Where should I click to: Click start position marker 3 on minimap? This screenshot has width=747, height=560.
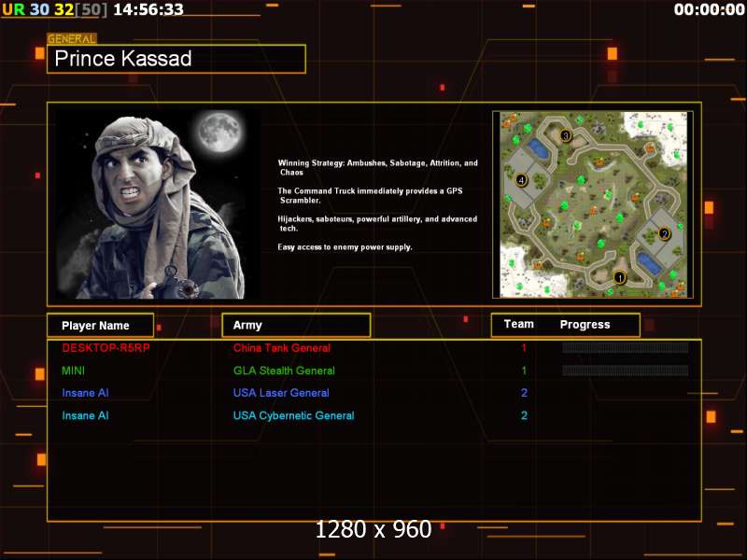point(566,135)
